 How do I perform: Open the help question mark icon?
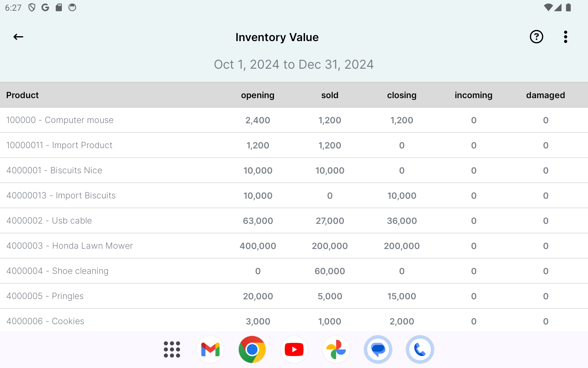point(536,37)
